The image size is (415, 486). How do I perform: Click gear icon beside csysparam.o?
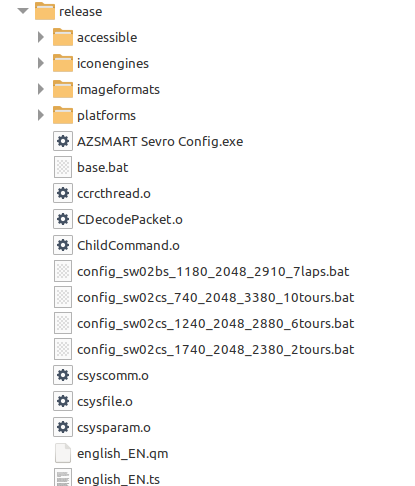point(63,427)
